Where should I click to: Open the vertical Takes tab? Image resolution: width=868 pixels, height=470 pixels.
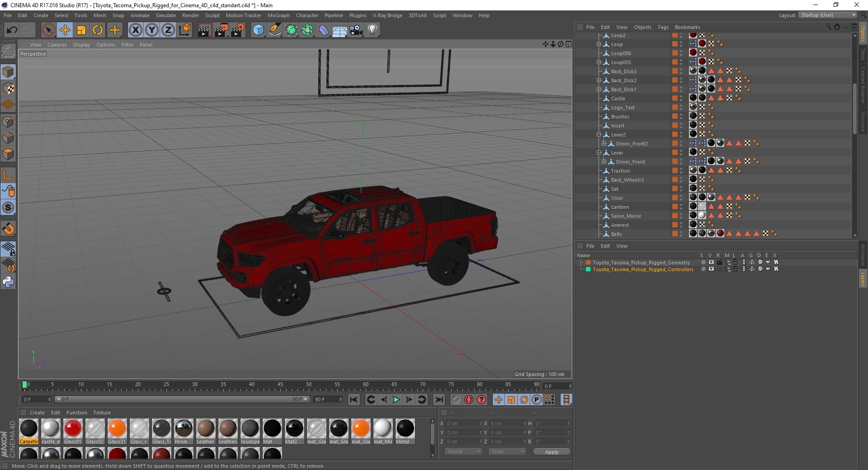click(863, 54)
